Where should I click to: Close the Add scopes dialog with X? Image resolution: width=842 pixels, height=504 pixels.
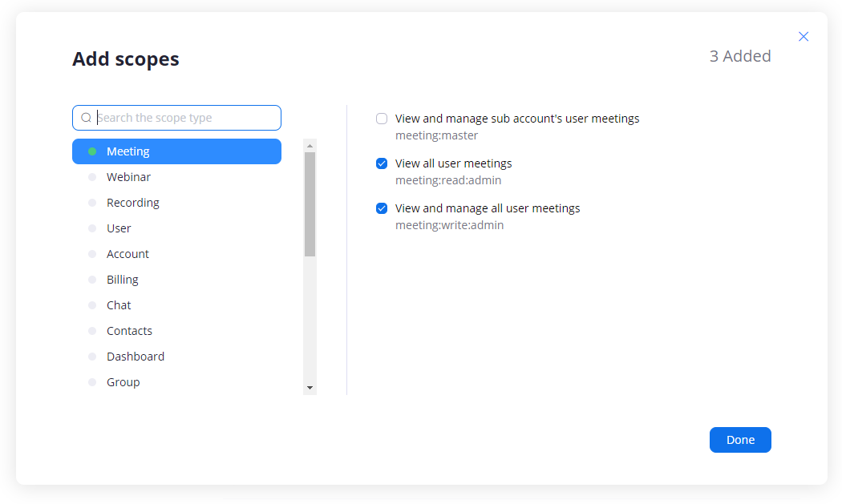click(804, 37)
